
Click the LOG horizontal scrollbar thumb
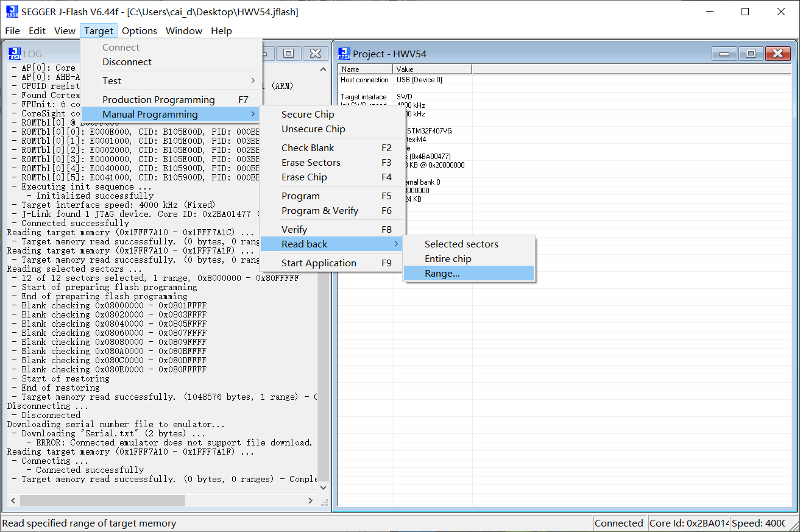(x=102, y=500)
